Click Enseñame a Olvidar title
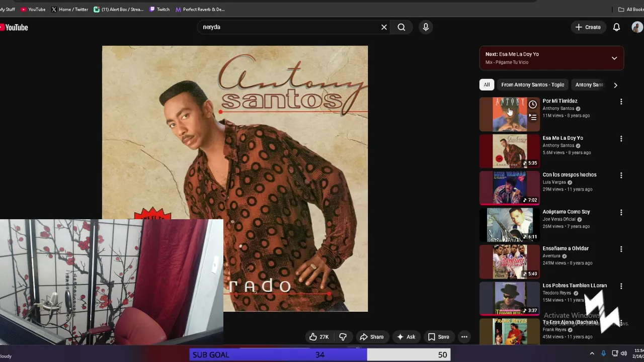Viewport: 644px width, 362px height. (x=566, y=248)
